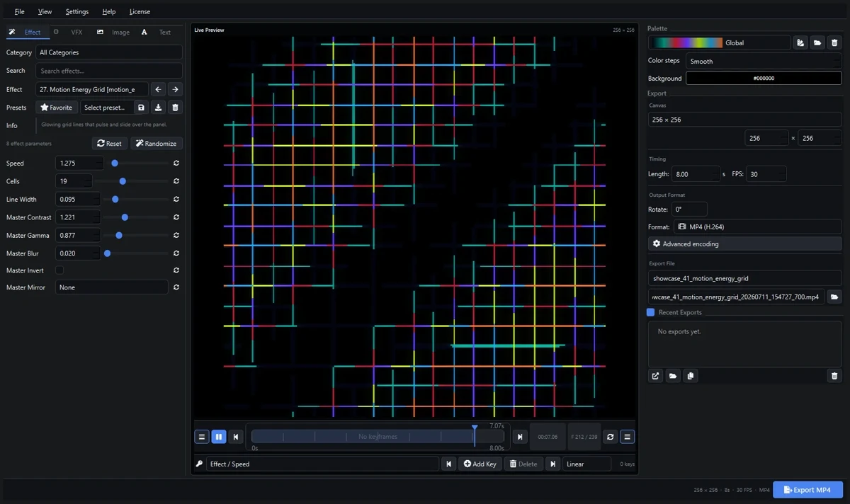Open the Canvas size preset dropdown
The image size is (850, 504).
tap(744, 120)
